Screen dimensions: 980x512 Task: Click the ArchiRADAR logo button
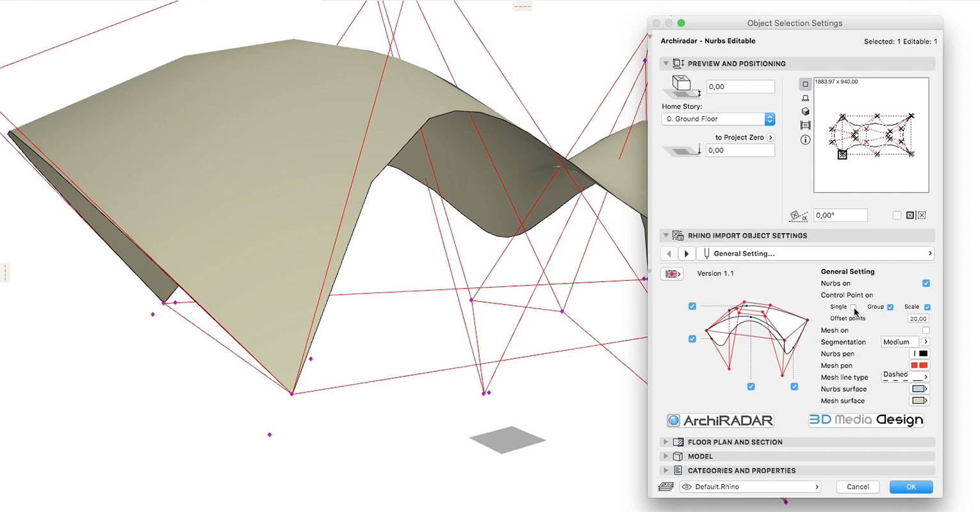[721, 420]
